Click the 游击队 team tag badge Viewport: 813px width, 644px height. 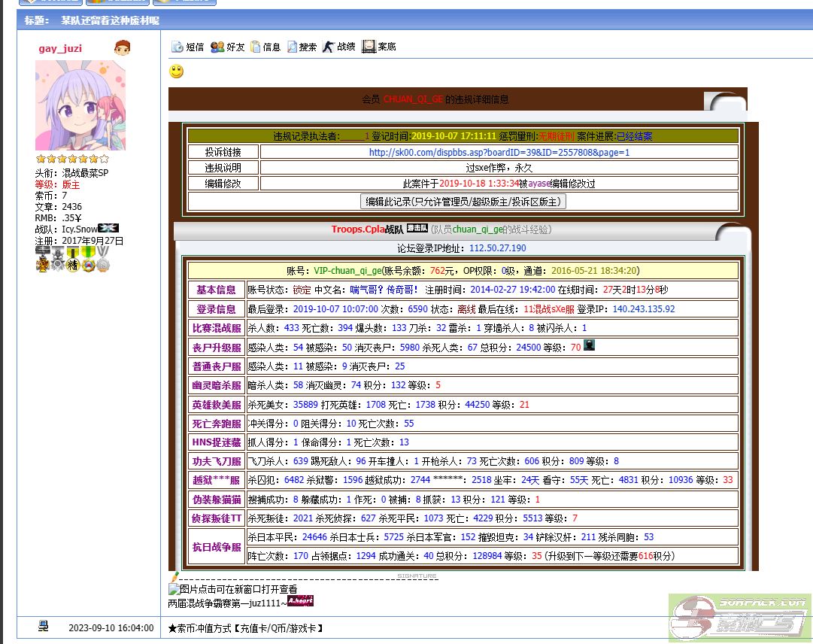tap(417, 229)
